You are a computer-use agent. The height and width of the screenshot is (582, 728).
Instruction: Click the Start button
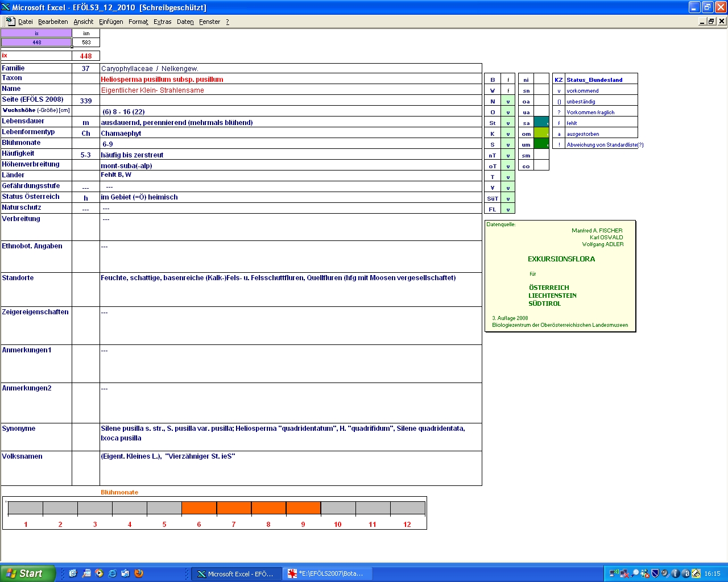[x=28, y=573]
